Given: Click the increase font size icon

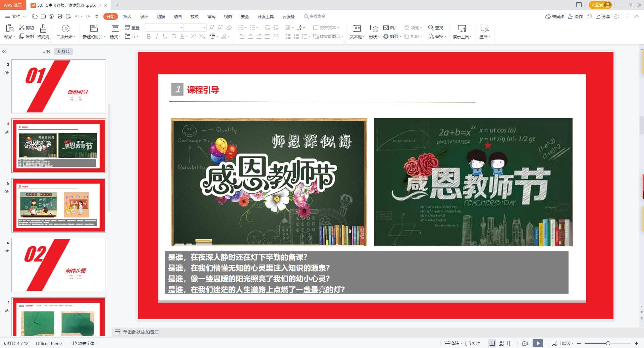Looking at the screenshot, I should point(212,28).
